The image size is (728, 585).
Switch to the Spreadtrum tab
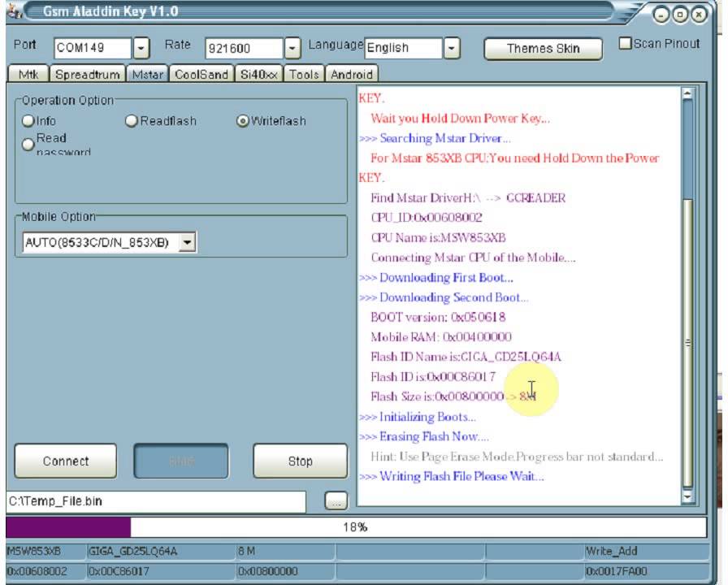click(x=88, y=74)
